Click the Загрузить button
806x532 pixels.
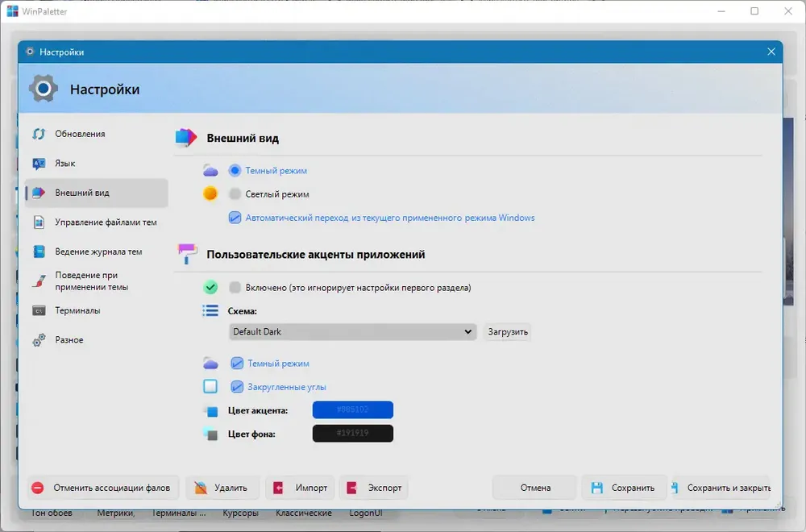coord(508,331)
